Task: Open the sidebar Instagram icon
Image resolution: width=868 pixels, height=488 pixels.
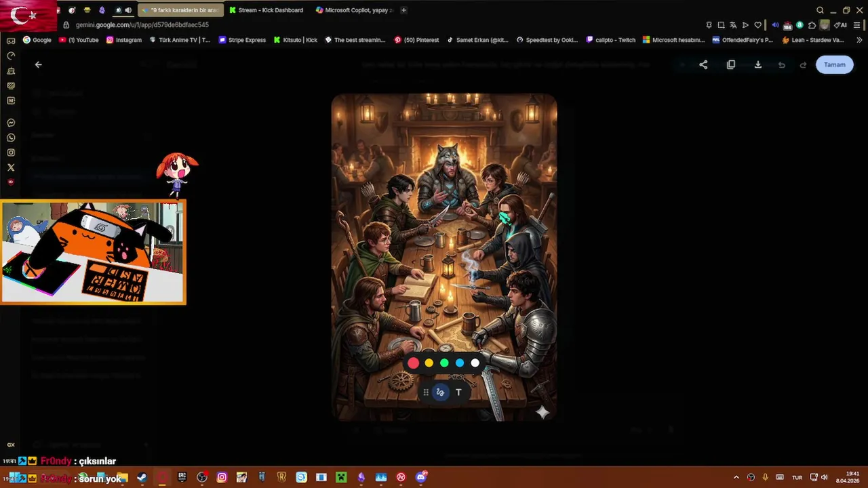Action: (x=11, y=152)
